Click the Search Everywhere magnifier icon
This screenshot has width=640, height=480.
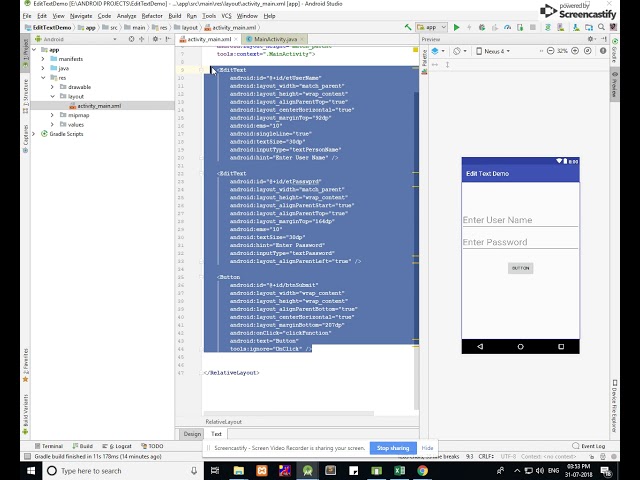(x=601, y=27)
